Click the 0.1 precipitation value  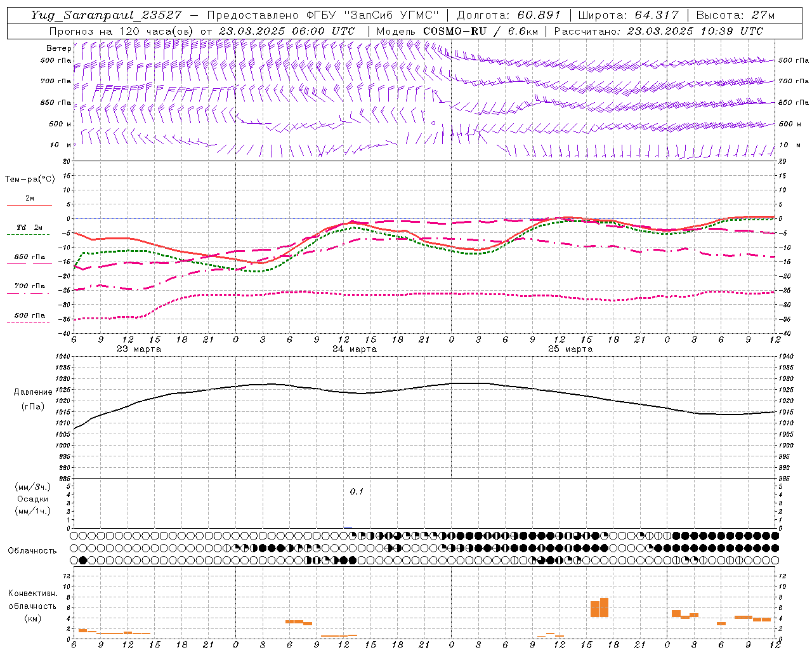357,491
